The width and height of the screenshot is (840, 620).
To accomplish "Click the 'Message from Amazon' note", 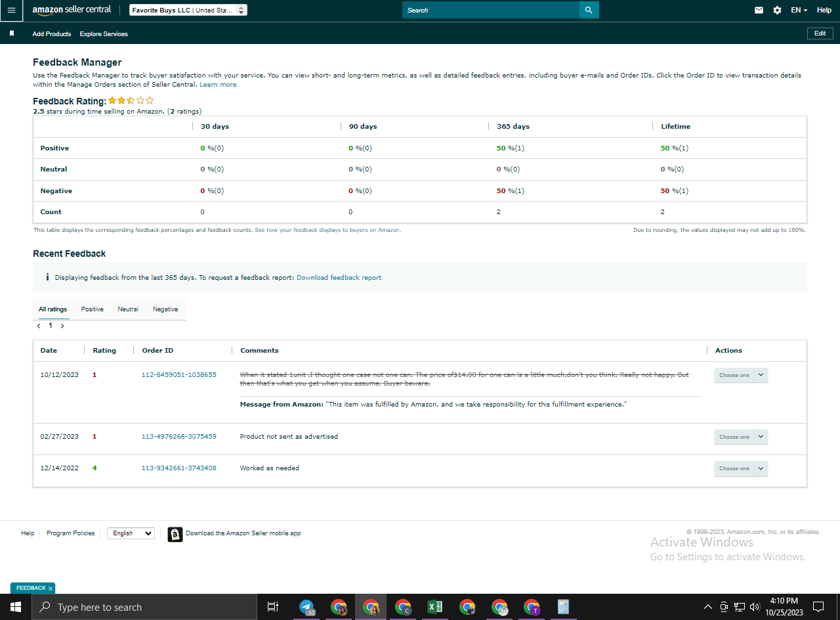I will pyautogui.click(x=433, y=405).
